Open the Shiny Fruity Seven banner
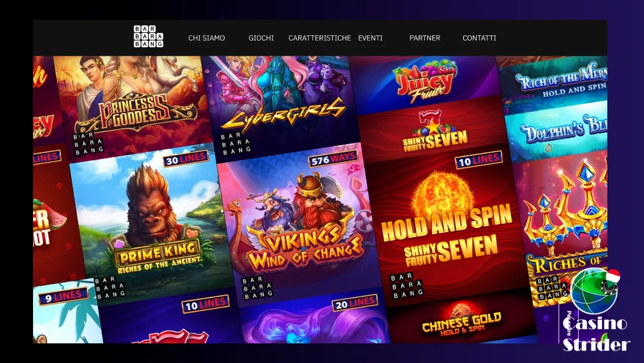 point(433,128)
